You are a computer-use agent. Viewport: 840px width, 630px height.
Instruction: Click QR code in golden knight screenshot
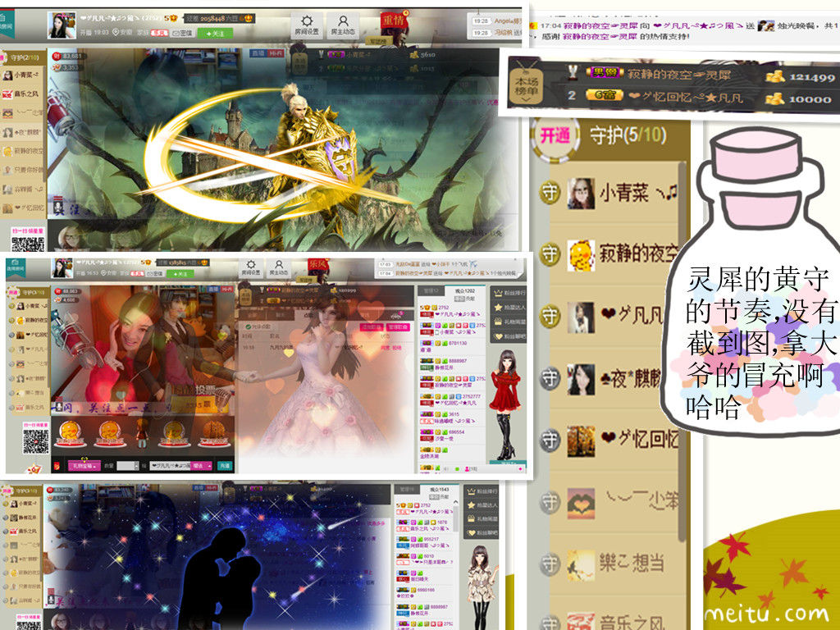pyautogui.click(x=28, y=244)
